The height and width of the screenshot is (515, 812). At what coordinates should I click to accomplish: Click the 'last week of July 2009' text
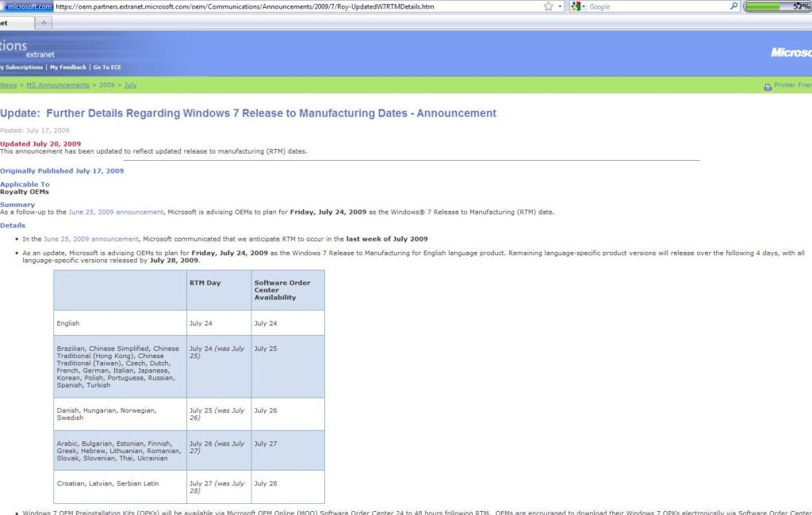coord(387,238)
